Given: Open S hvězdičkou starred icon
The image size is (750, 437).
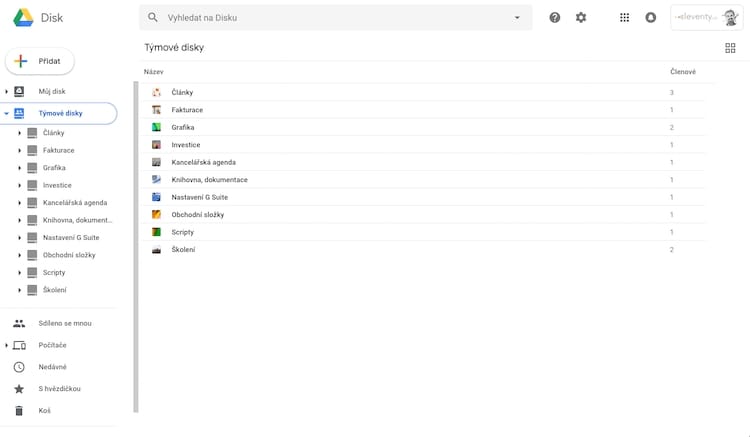Looking at the screenshot, I should [x=18, y=388].
